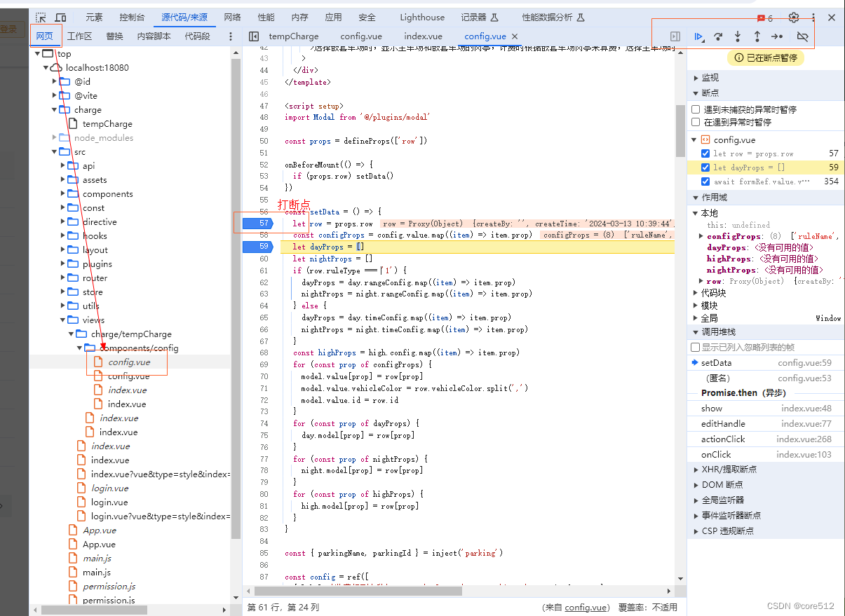845x616 pixels.
Task: Resume script execution
Action: coord(699,36)
